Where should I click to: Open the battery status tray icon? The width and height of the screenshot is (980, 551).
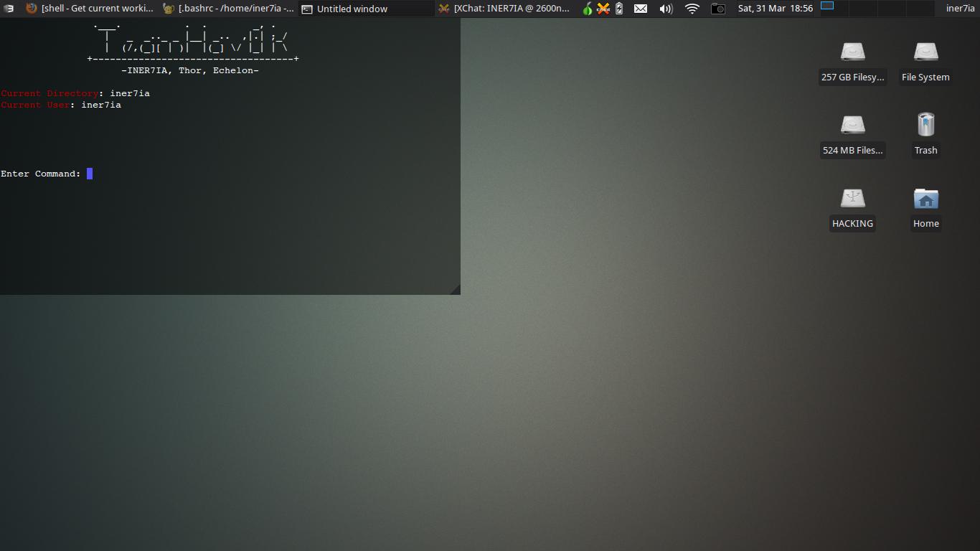619,9
